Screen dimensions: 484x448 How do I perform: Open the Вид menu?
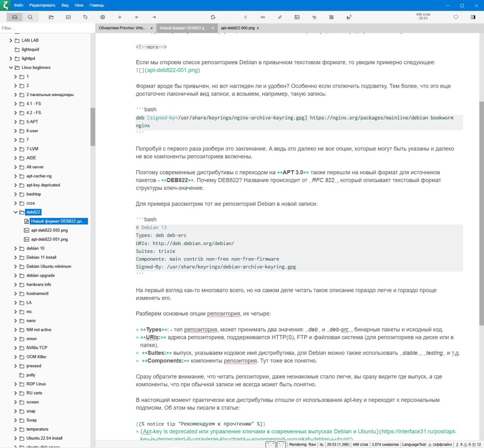pos(65,5)
